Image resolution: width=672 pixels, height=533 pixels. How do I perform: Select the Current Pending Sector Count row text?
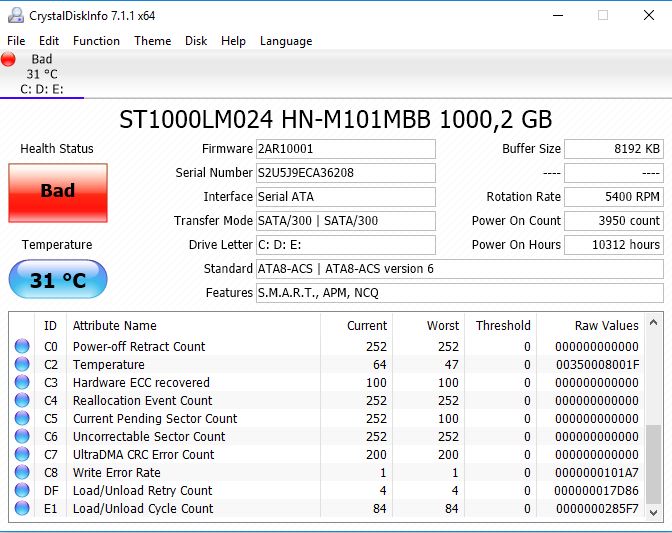point(155,418)
